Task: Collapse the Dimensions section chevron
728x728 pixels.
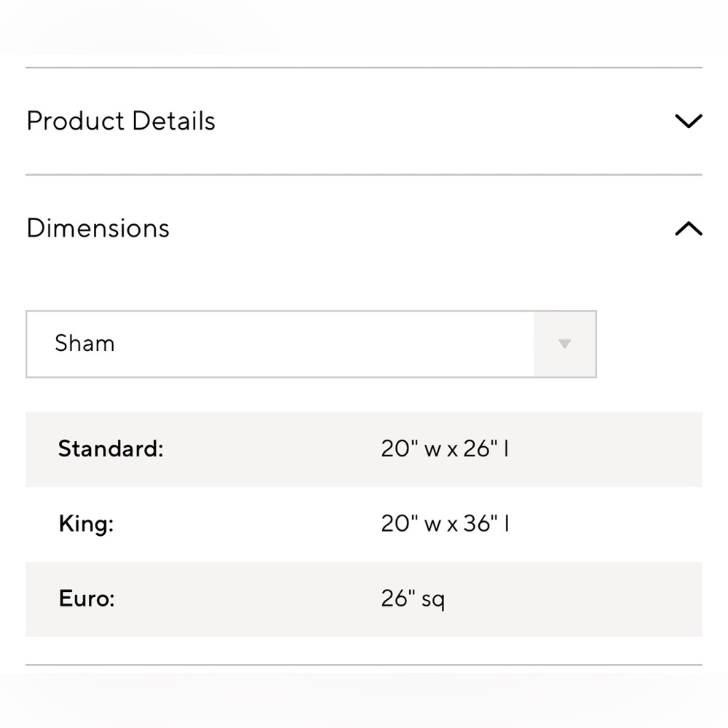Action: point(689,228)
